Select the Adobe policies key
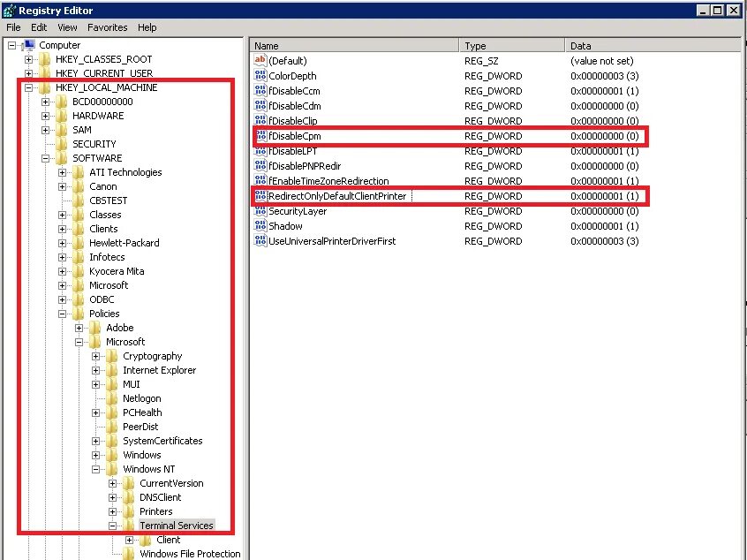 (x=119, y=328)
